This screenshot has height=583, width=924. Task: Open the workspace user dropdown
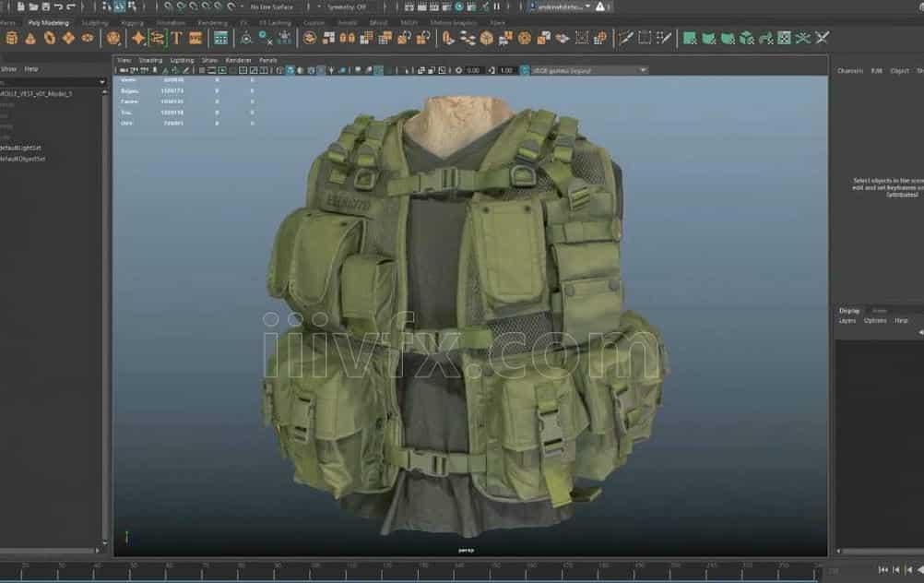pos(561,6)
